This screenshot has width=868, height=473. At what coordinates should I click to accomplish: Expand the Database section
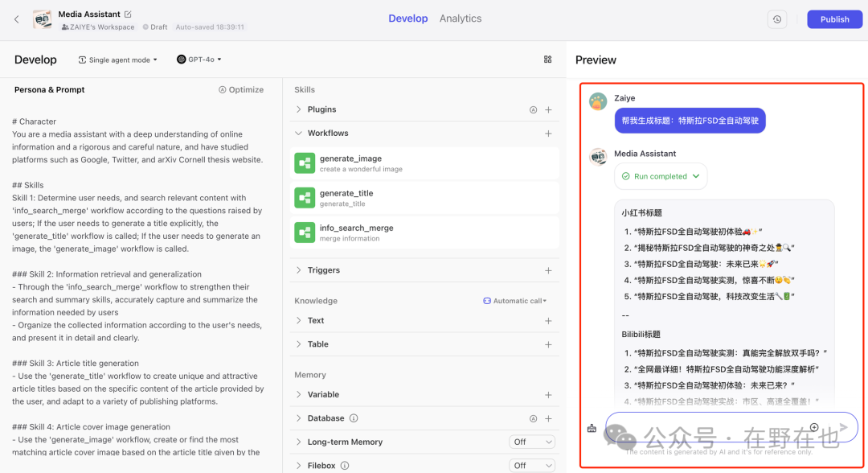[298, 419]
